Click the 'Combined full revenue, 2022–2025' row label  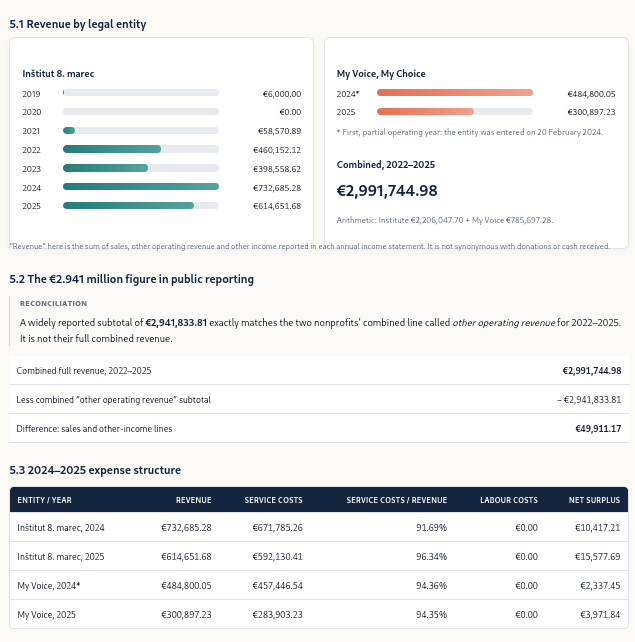point(84,371)
